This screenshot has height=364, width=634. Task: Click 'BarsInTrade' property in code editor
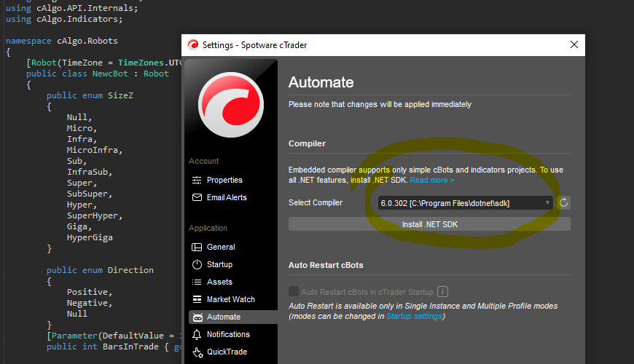[130, 347]
